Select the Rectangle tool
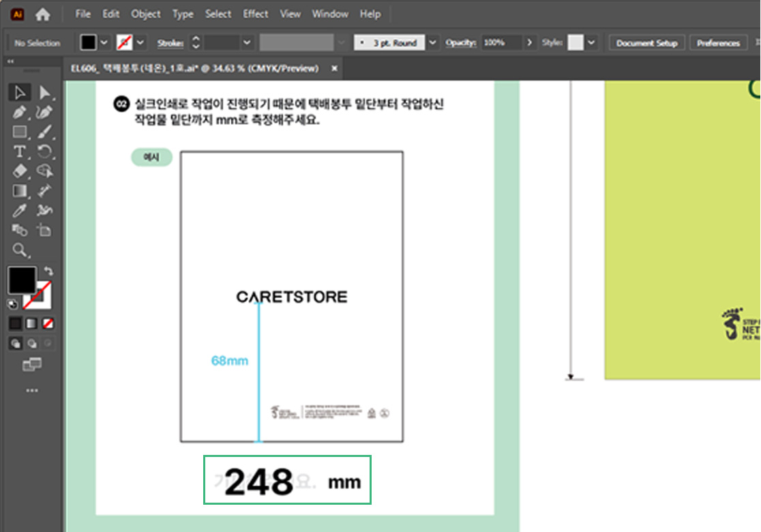Image resolution: width=761 pixels, height=532 pixels. (x=19, y=132)
